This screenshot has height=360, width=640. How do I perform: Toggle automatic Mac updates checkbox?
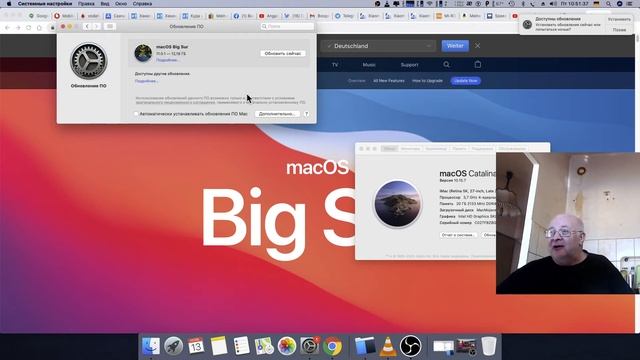click(x=136, y=114)
